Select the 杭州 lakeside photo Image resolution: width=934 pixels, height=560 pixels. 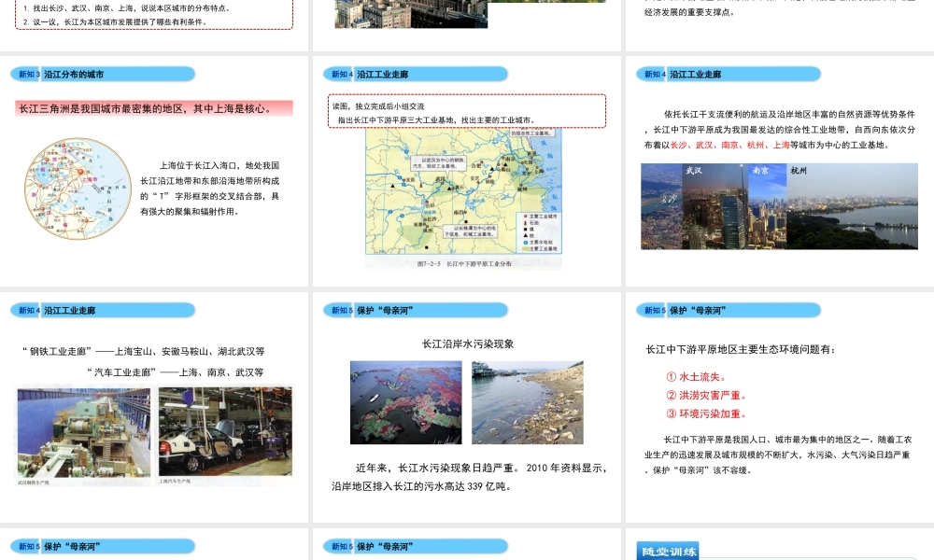click(852, 206)
